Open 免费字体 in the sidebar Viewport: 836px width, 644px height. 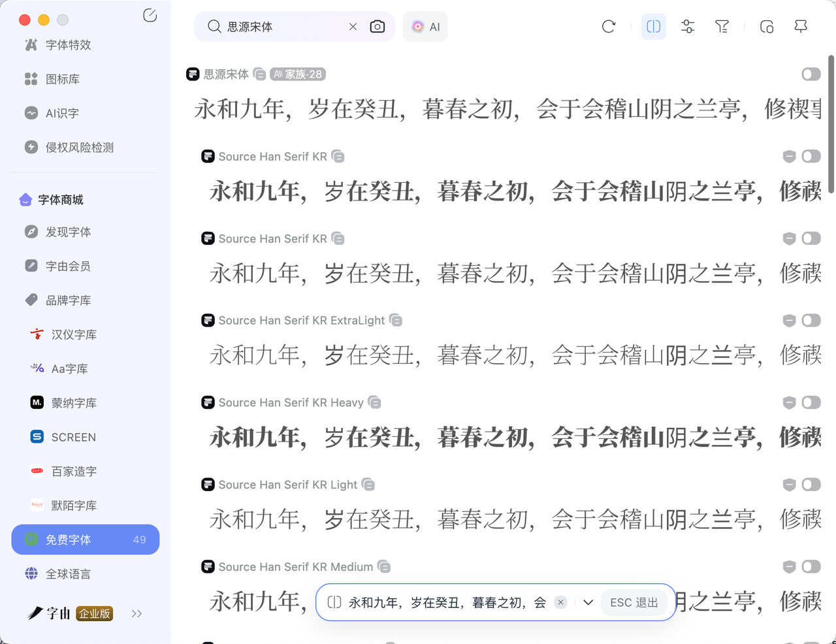click(x=86, y=539)
